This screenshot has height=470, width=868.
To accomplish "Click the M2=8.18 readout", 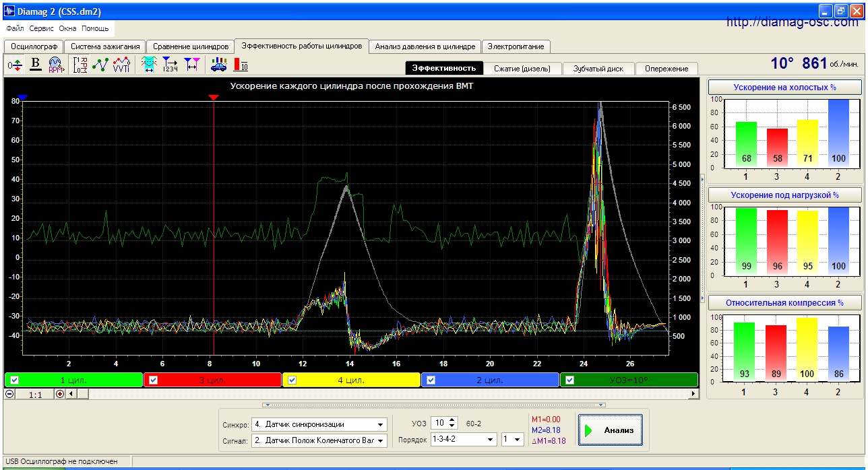I will (x=546, y=430).
